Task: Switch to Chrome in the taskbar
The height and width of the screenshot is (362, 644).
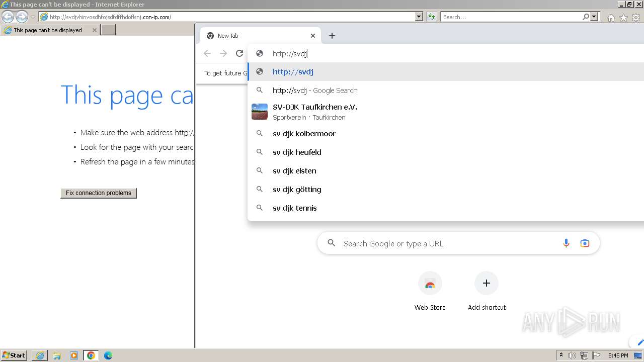Action: click(x=91, y=355)
